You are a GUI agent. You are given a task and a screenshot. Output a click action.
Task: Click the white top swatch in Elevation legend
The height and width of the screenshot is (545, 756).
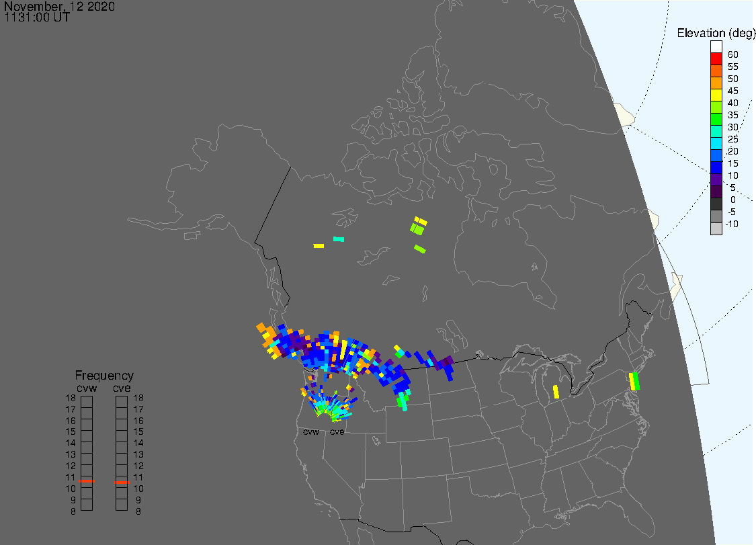coord(716,47)
